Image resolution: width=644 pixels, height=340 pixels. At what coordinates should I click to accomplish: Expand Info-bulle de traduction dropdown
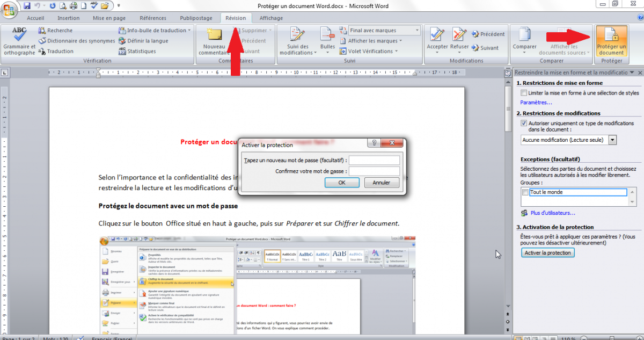[x=189, y=31]
